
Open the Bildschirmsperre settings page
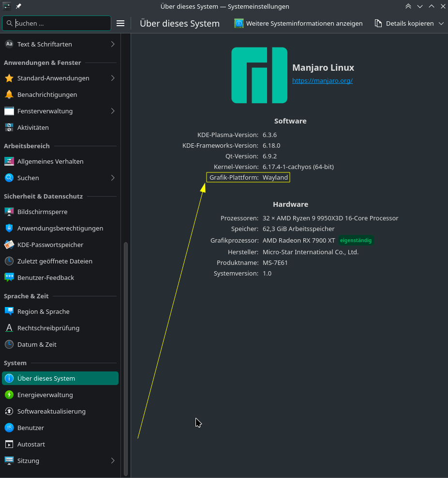point(60,212)
